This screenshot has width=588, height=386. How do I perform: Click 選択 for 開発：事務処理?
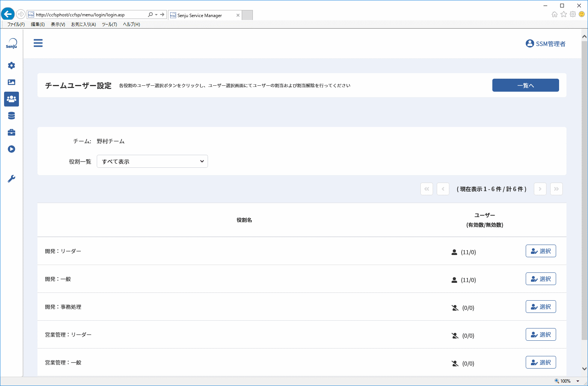click(x=541, y=307)
